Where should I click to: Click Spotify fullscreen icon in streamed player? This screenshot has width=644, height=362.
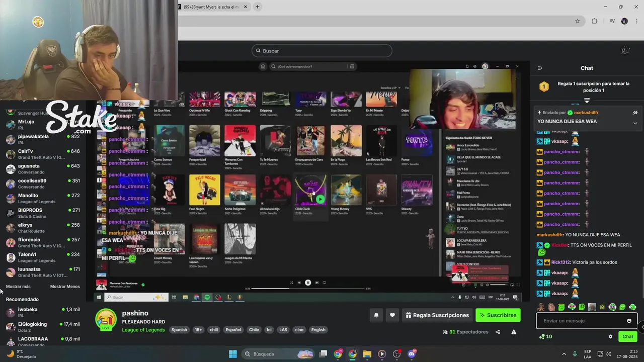point(518,285)
